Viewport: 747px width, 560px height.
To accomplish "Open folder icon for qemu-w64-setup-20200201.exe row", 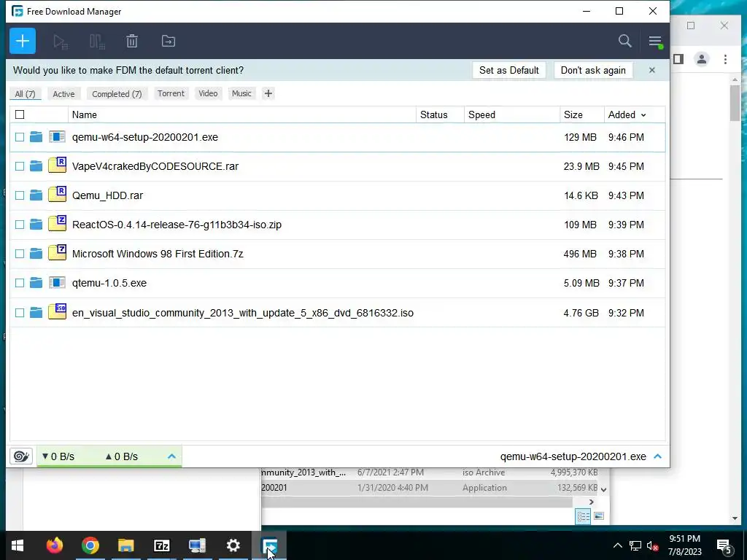I will point(36,137).
